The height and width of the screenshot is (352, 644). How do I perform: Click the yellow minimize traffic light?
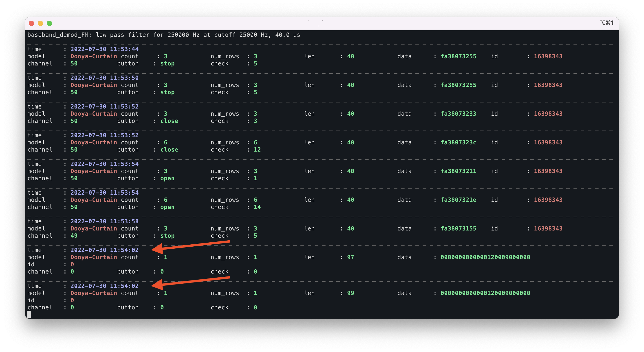coord(40,23)
